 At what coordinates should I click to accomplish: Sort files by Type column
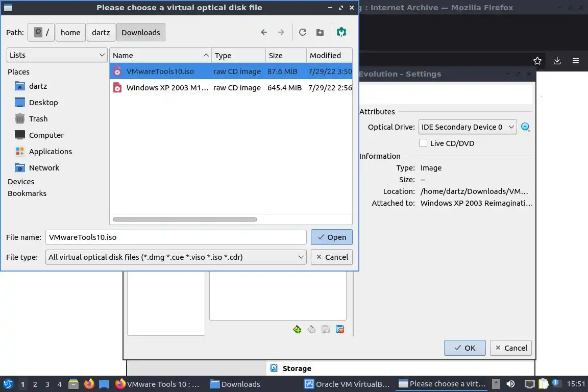239,56
